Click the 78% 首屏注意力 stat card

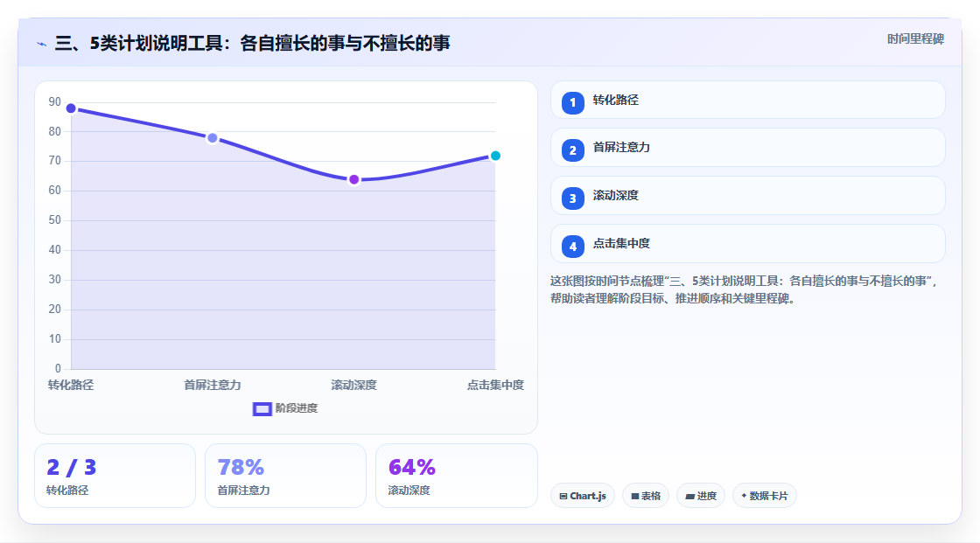click(x=285, y=476)
